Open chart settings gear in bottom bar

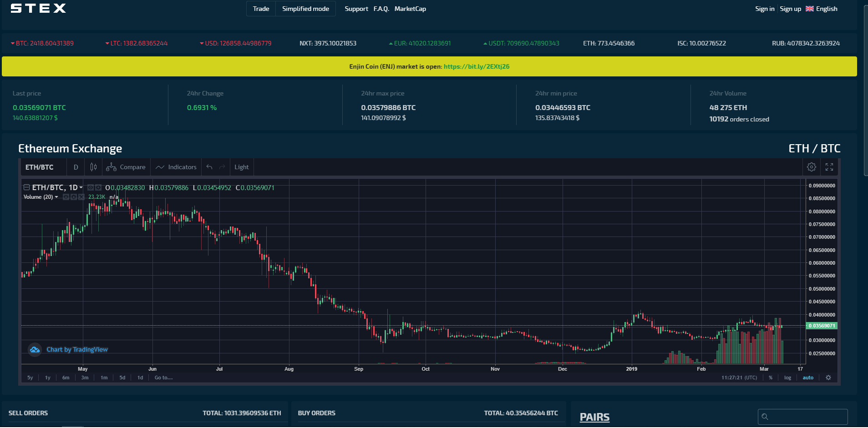pos(828,378)
